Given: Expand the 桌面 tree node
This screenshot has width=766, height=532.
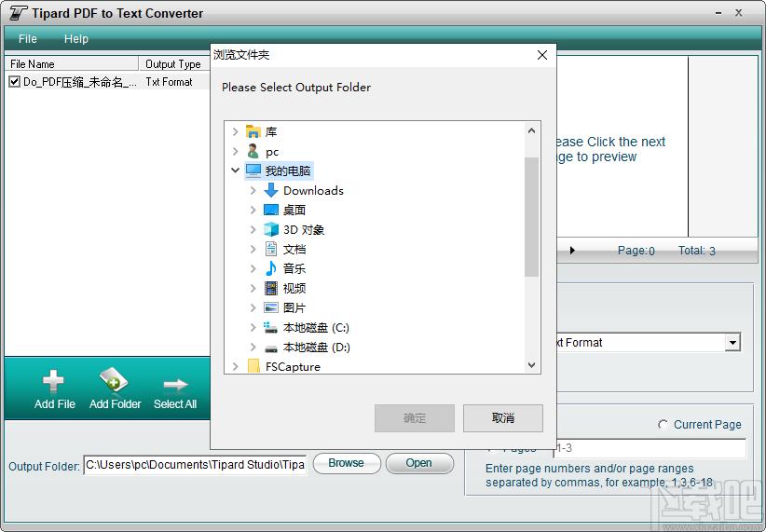Looking at the screenshot, I should click(x=253, y=210).
